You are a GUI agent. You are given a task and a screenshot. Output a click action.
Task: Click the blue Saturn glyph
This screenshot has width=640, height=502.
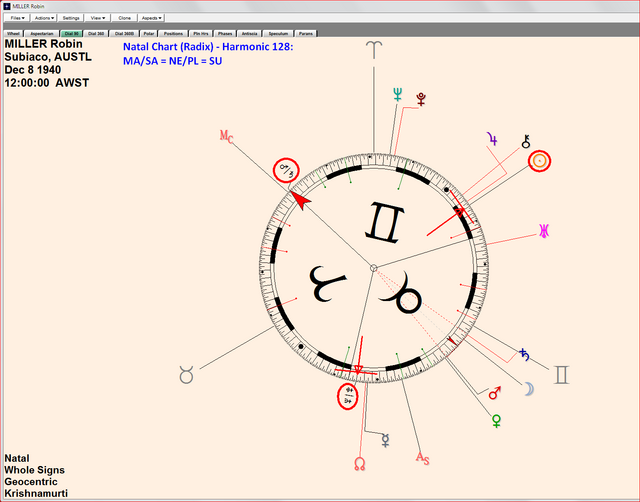[x=524, y=355]
